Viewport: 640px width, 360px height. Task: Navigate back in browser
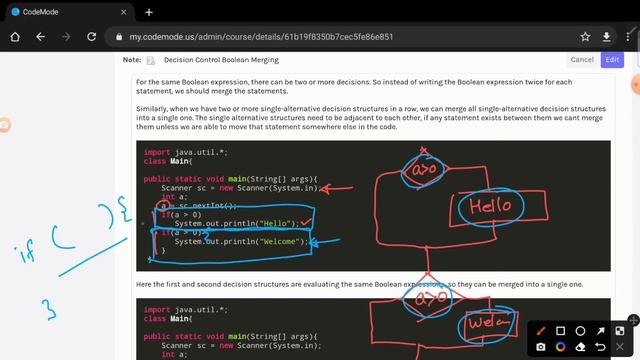click(40, 37)
